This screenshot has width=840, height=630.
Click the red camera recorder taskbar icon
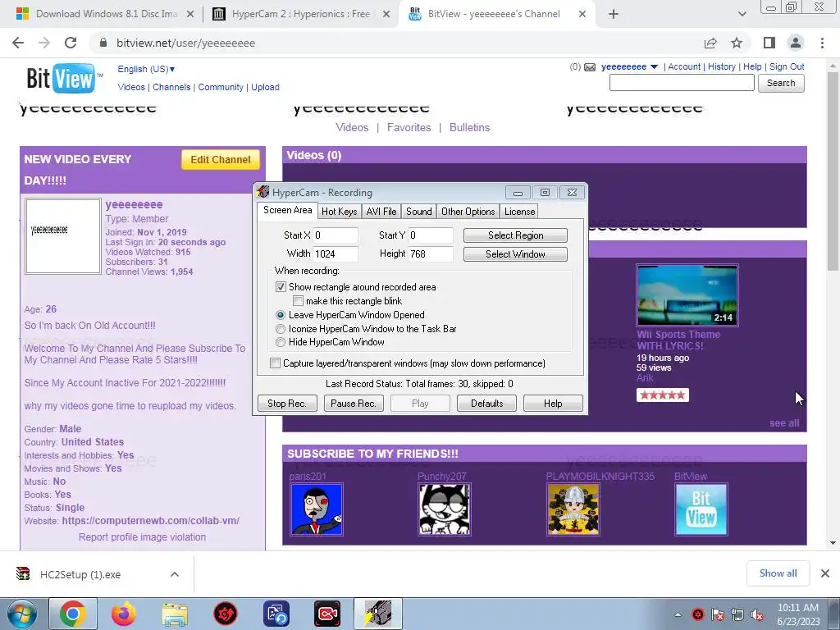pos(327,614)
